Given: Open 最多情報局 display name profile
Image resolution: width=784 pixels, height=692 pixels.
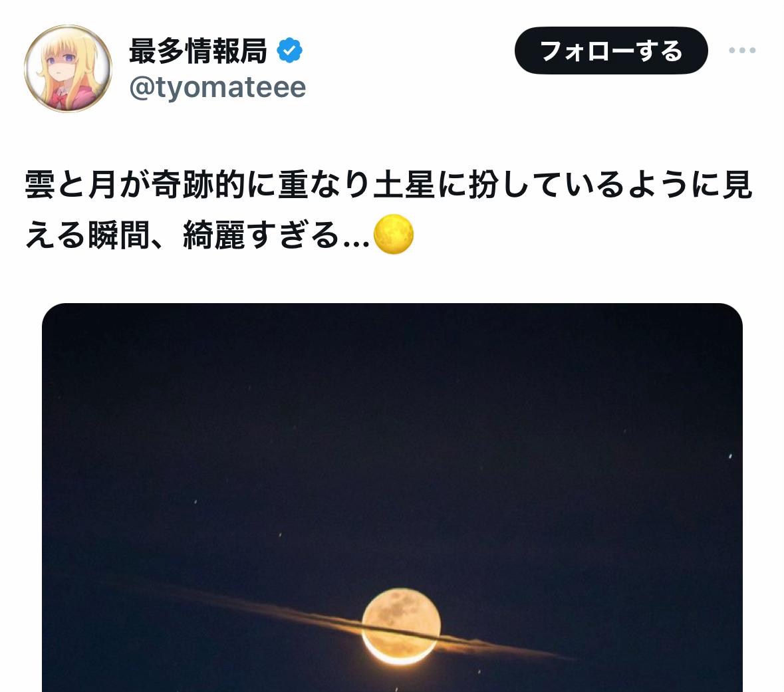Looking at the screenshot, I should click(198, 51).
